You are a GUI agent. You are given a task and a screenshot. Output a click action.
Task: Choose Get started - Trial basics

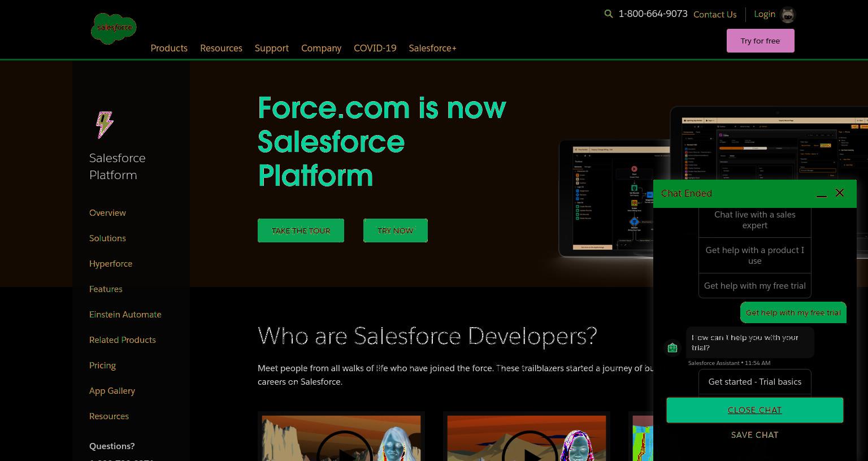click(755, 382)
